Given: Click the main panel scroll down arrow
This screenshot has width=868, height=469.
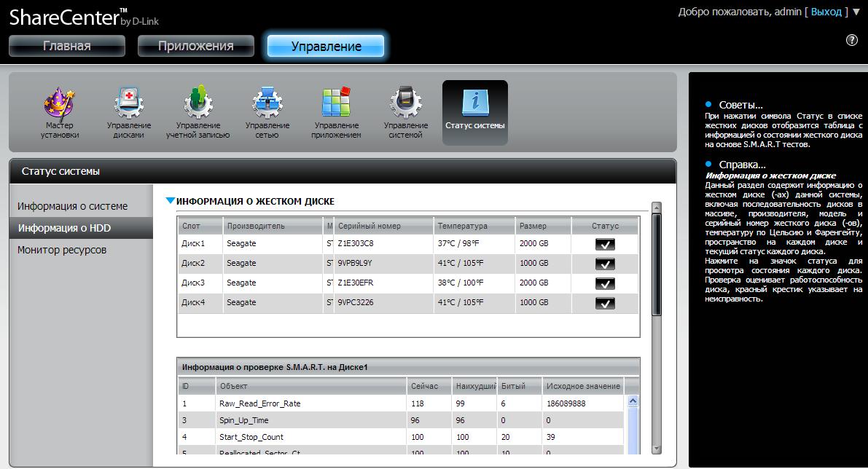Looking at the screenshot, I should pos(656,449).
